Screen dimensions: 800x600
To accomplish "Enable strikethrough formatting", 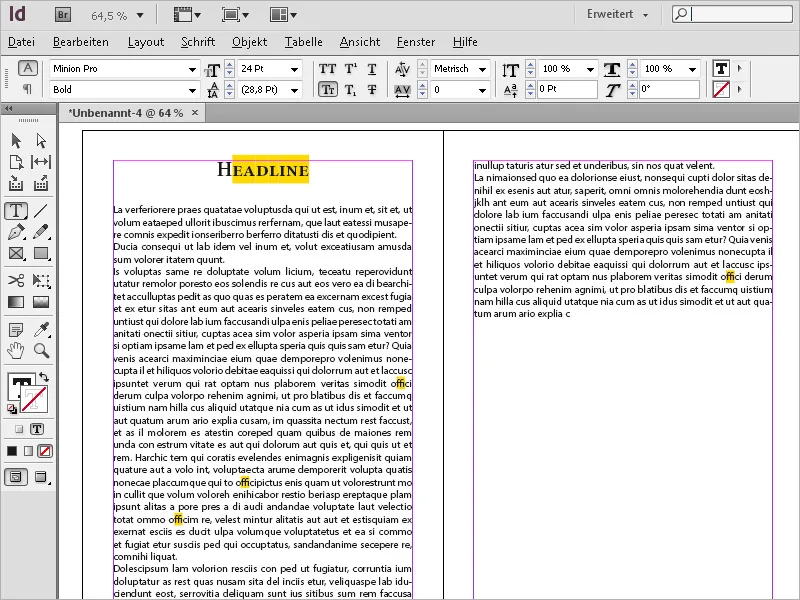I will pos(372,88).
